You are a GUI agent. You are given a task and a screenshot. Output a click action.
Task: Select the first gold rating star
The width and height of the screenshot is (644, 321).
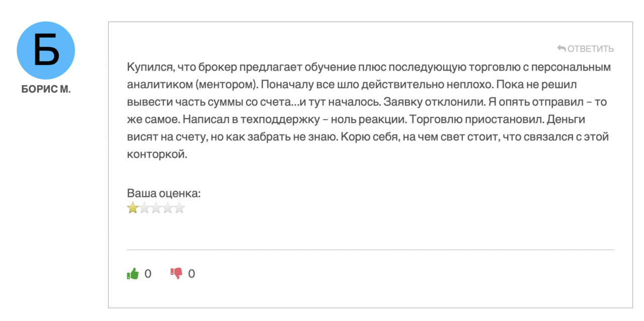pos(133,208)
